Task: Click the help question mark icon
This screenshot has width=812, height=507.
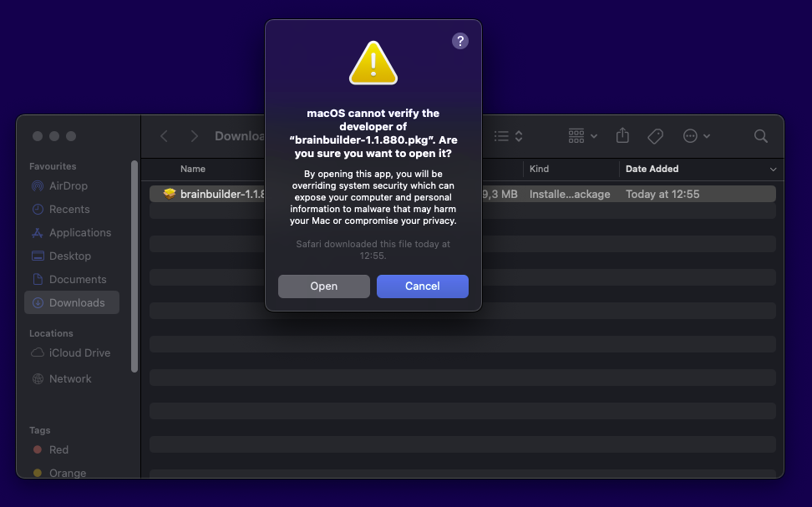Action: [459, 41]
